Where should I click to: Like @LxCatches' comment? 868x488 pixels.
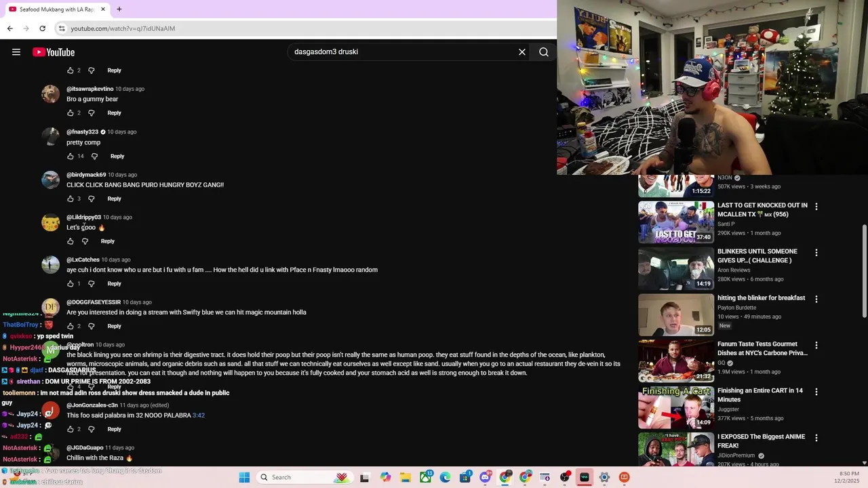[x=70, y=284]
